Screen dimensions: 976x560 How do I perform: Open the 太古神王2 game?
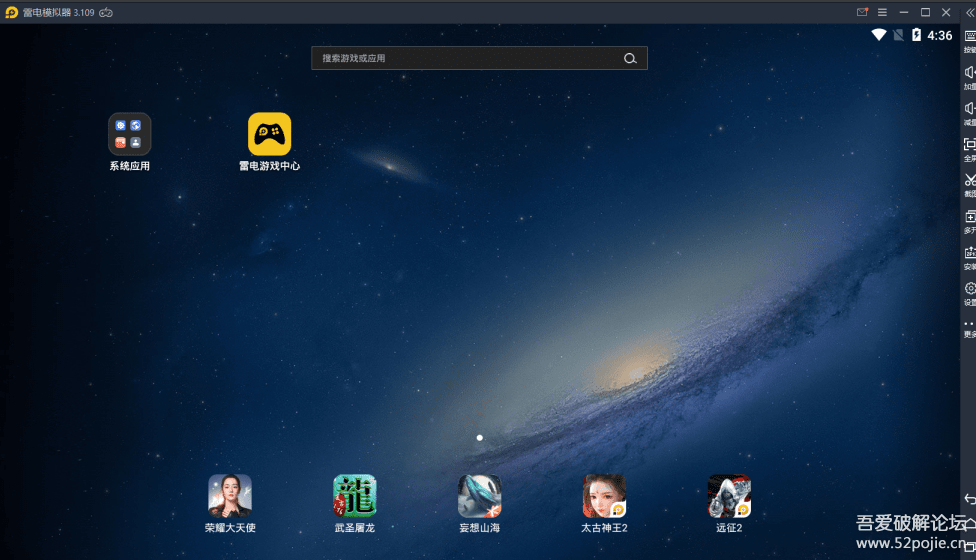click(x=604, y=495)
